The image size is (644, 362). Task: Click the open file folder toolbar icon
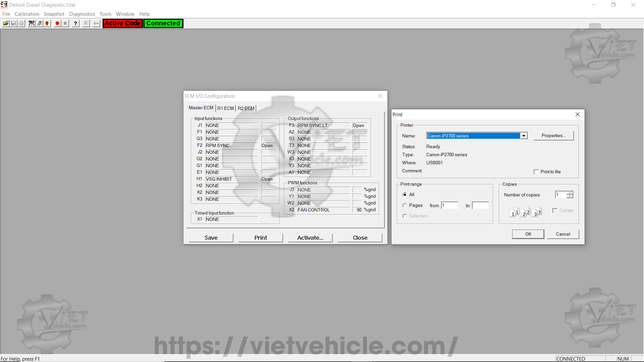coord(6,23)
